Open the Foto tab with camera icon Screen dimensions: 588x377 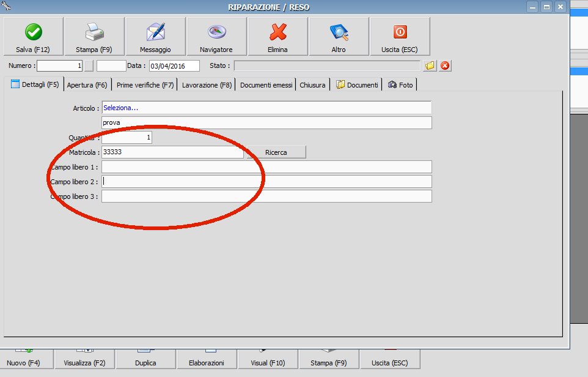400,85
